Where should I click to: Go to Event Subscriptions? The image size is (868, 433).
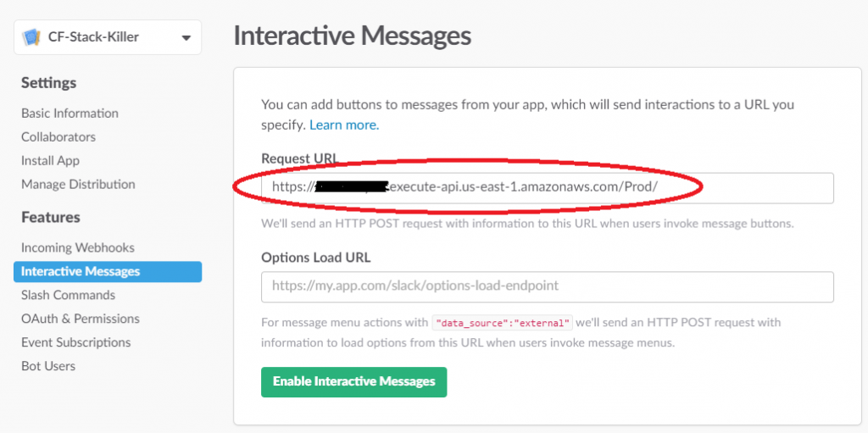click(x=76, y=342)
